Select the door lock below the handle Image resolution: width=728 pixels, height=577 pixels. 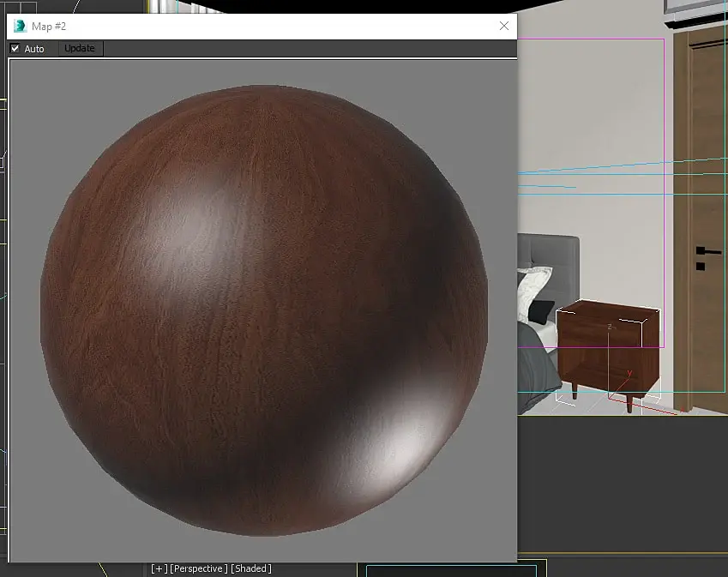701,266
